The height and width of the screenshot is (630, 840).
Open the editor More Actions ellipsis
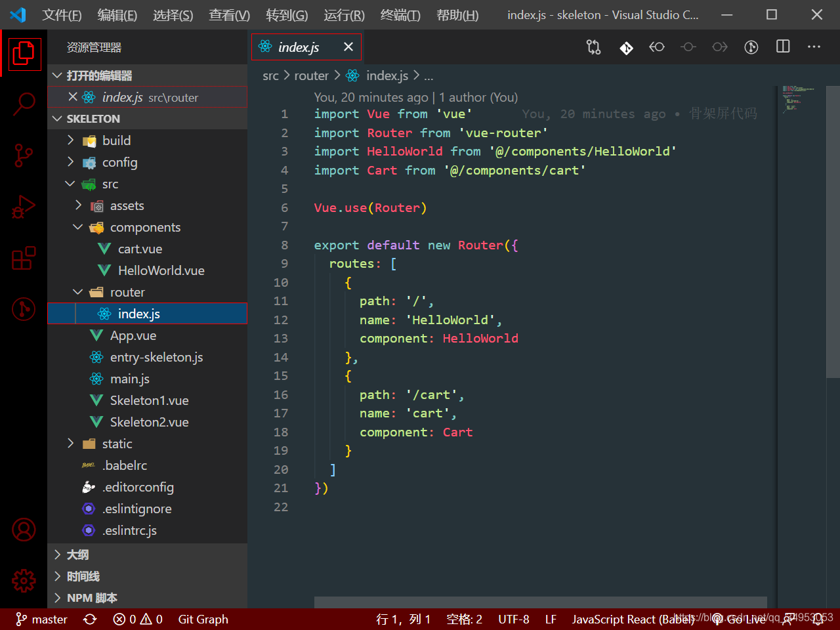pos(814,47)
